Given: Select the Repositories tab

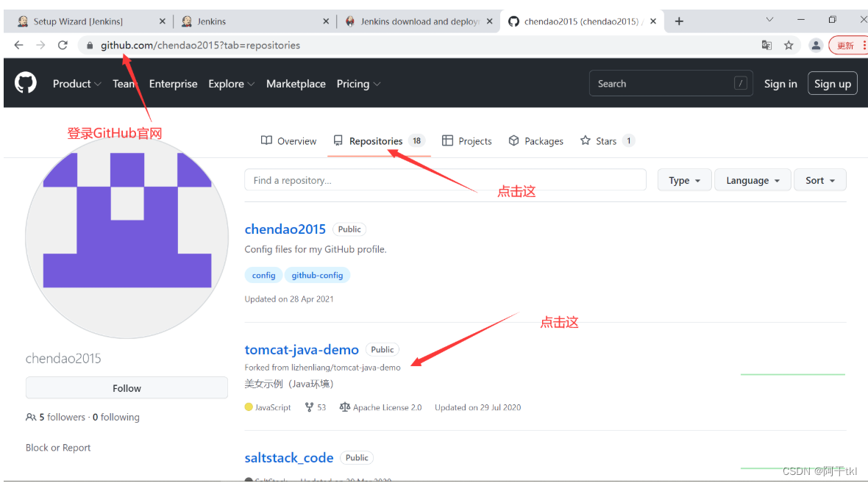Looking at the screenshot, I should coord(379,141).
